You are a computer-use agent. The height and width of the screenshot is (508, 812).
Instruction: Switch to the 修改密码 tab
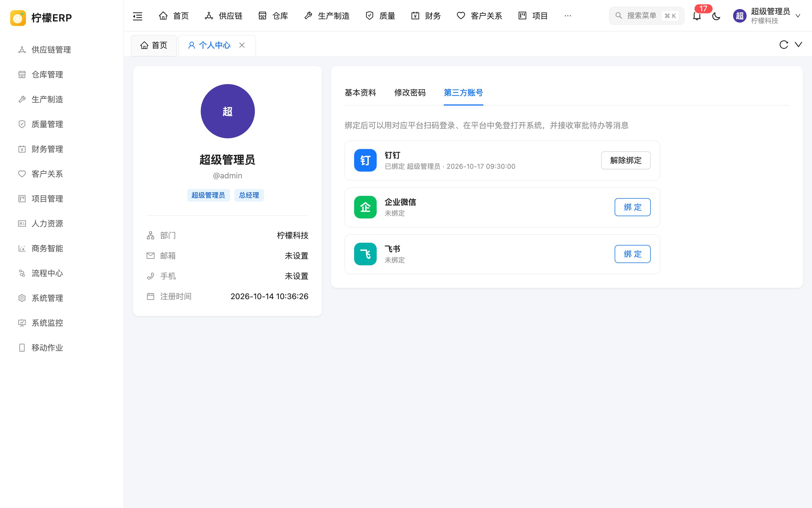pyautogui.click(x=410, y=93)
